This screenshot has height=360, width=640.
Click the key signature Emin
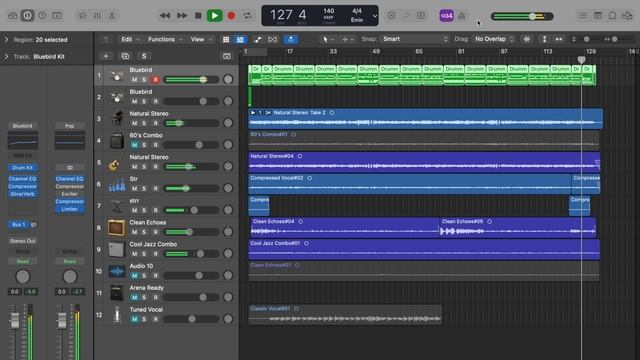point(357,20)
